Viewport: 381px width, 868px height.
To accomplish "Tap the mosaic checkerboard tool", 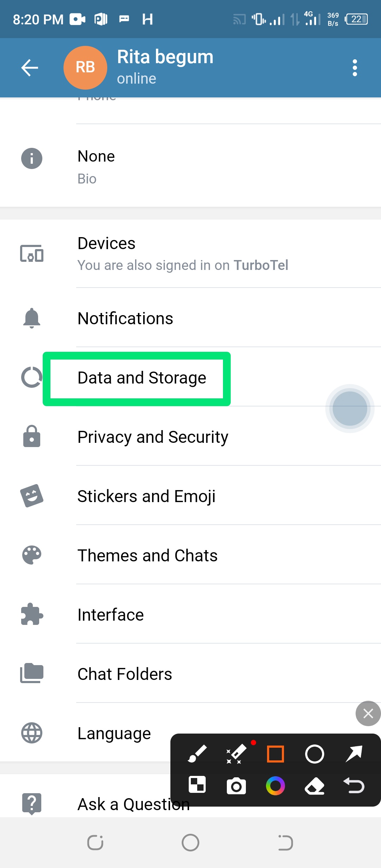I will [x=197, y=785].
